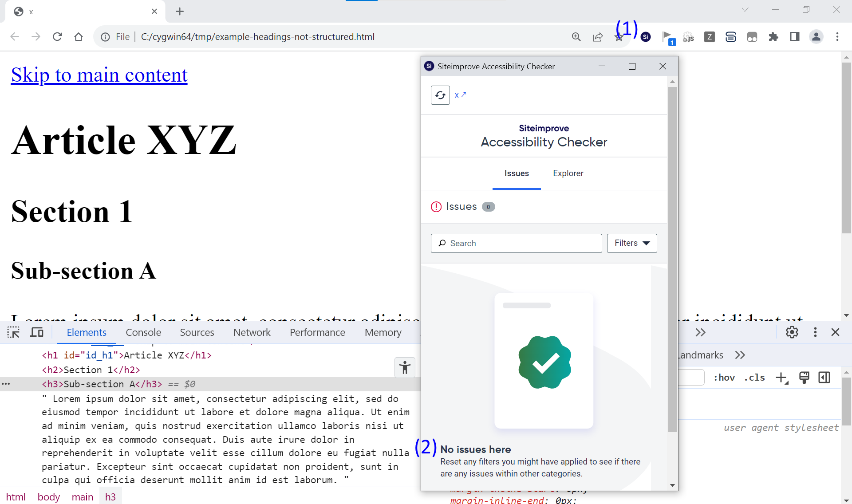Select the h2 Section 1 DOM node
852x504 pixels.
tap(91, 370)
